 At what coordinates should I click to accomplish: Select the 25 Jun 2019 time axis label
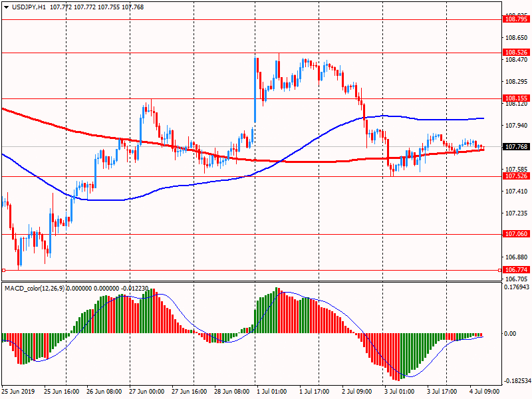pyautogui.click(x=18, y=392)
